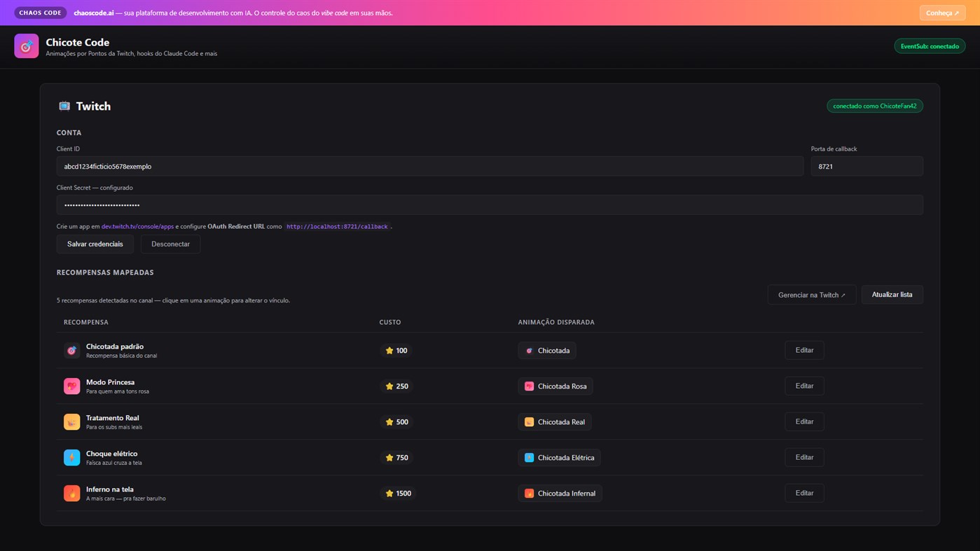
Task: Click the Desconectar button
Action: click(x=170, y=244)
